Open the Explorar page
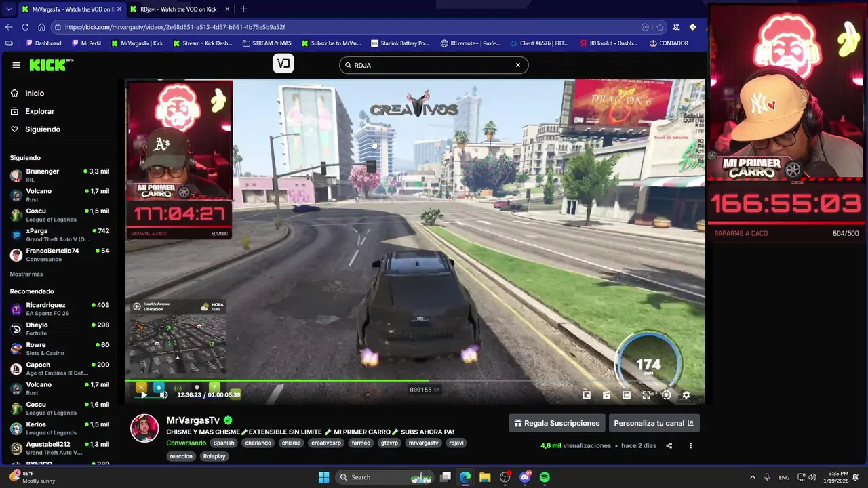This screenshot has width=868, height=488. click(39, 111)
